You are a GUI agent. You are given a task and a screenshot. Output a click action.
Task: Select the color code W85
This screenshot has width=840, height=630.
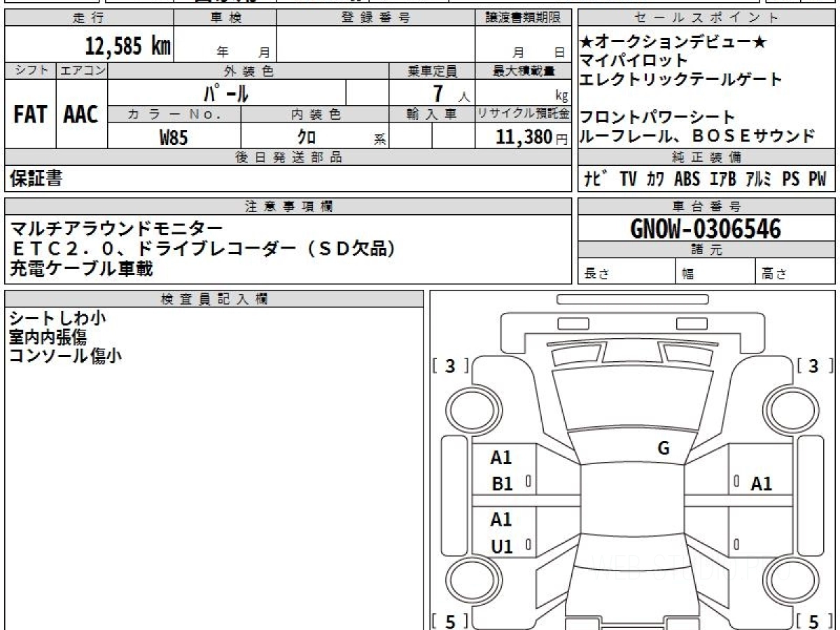[x=174, y=138]
